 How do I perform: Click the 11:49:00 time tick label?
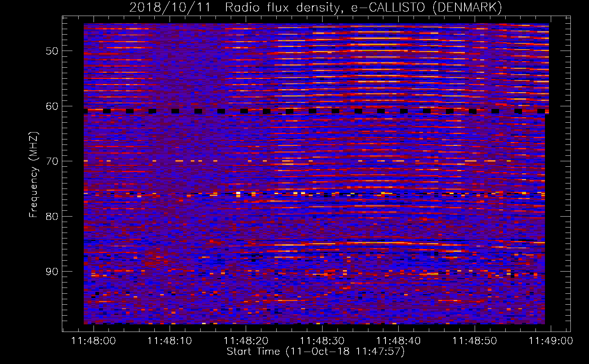(x=551, y=341)
